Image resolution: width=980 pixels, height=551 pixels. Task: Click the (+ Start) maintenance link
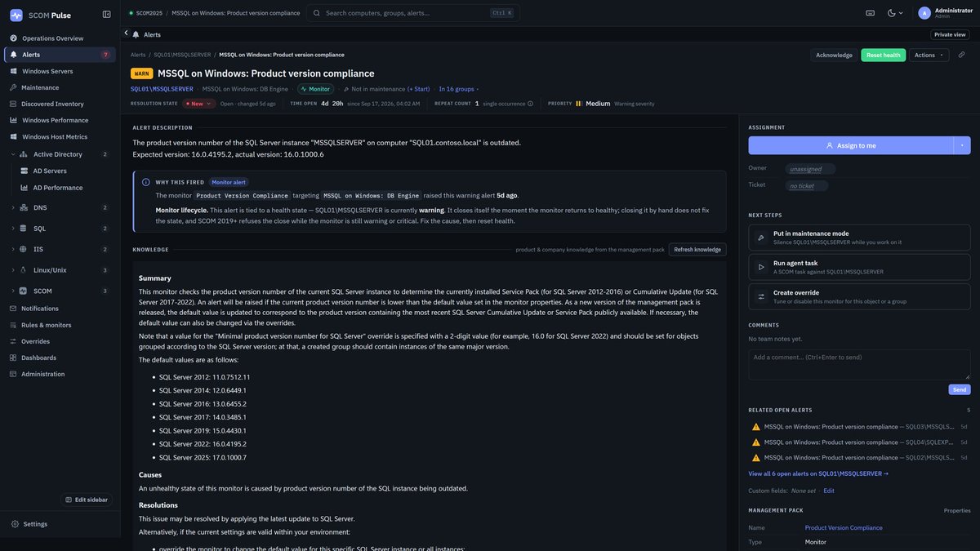[x=418, y=89]
